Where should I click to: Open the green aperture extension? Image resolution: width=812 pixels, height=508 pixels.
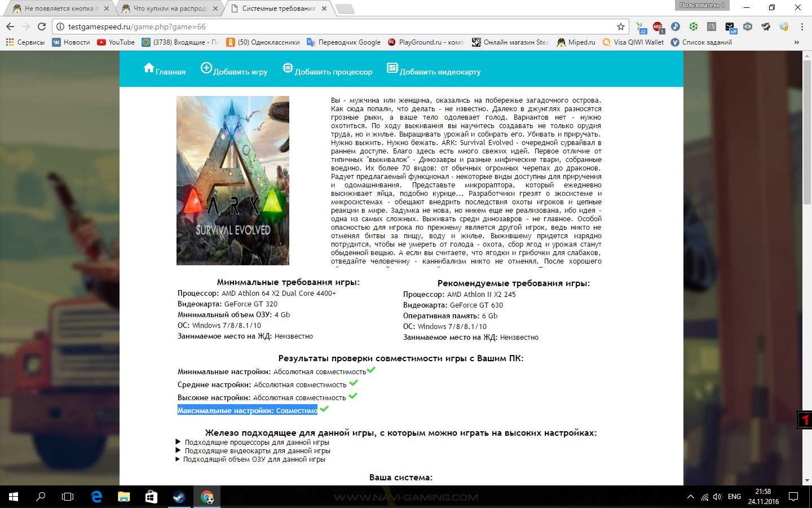click(x=694, y=27)
